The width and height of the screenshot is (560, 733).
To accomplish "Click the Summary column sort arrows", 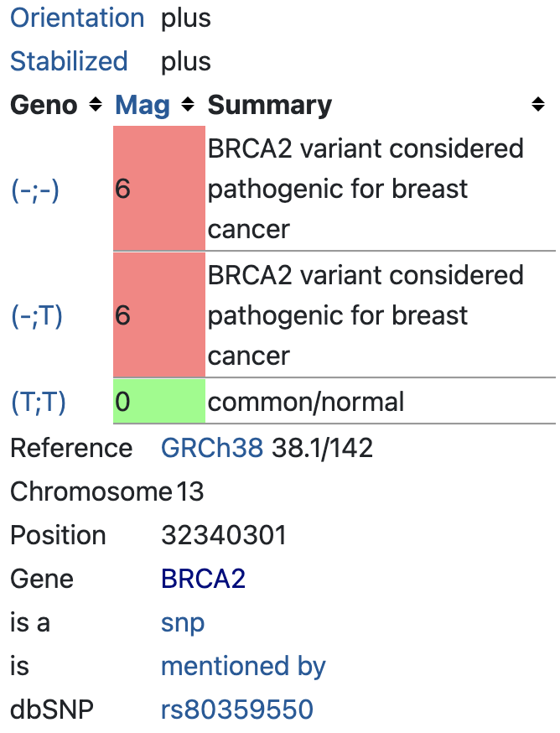I will coord(537,105).
